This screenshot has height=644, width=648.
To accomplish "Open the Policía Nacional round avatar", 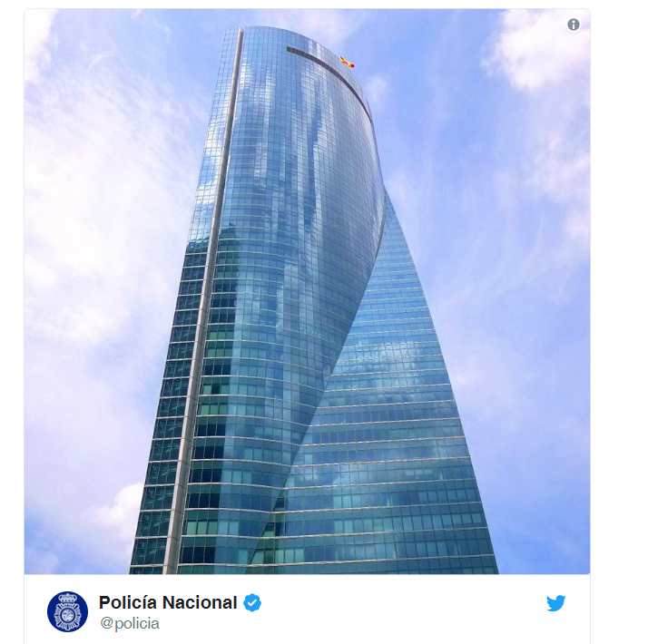I will pyautogui.click(x=67, y=611).
